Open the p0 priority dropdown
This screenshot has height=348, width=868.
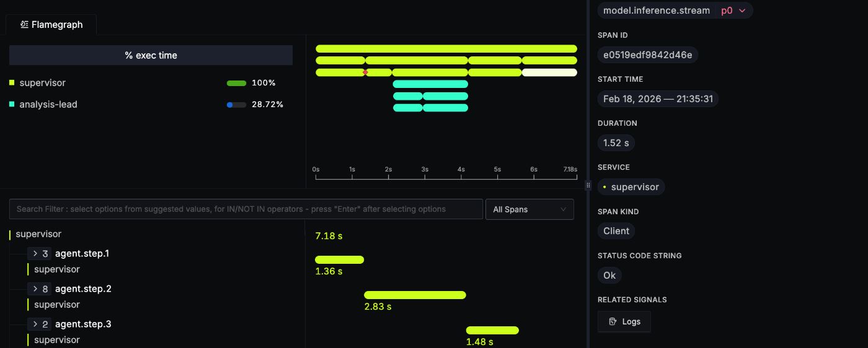[x=734, y=11]
